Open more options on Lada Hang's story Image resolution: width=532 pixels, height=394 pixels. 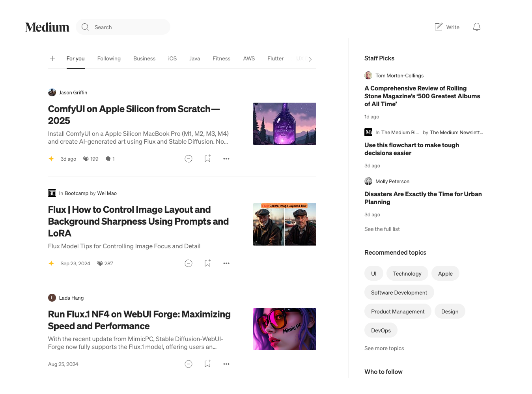226,364
